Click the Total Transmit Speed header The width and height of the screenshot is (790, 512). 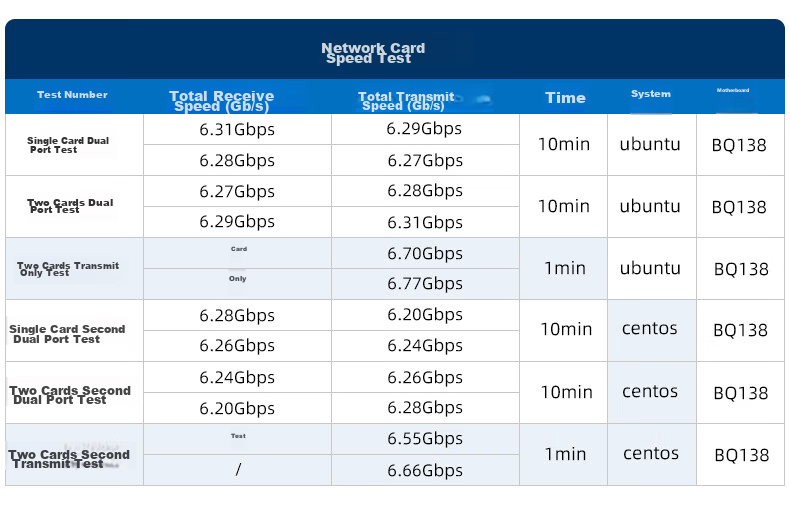click(x=406, y=101)
